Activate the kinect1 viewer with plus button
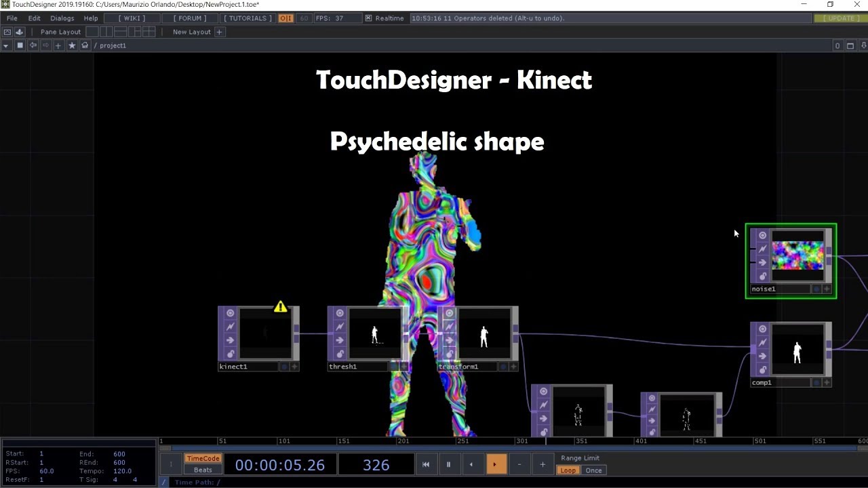This screenshot has width=868, height=488. click(x=294, y=367)
